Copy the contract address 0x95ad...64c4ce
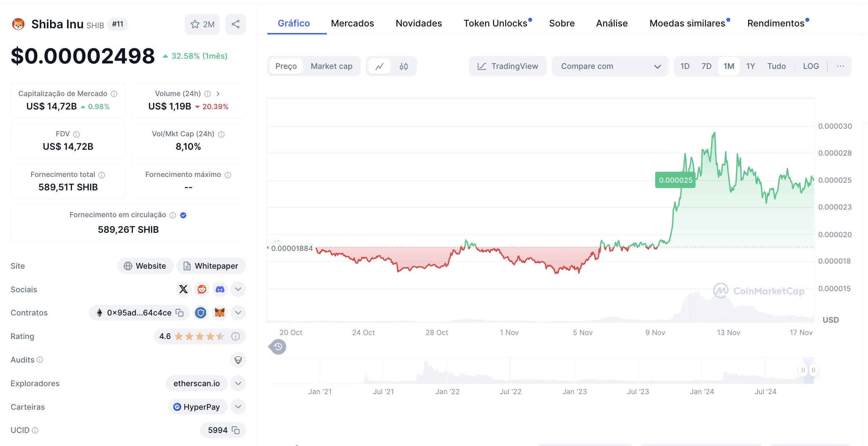This screenshot has height=446, width=868. point(180,313)
